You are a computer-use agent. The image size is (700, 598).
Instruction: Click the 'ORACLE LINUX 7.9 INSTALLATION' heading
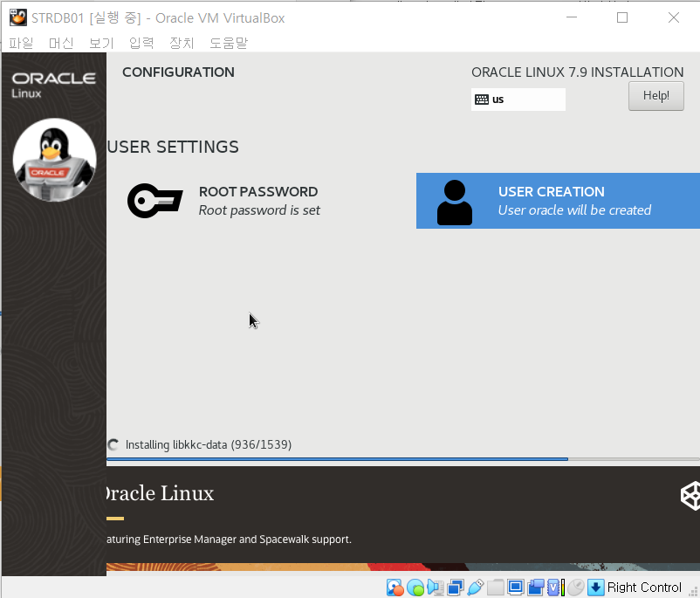577,72
